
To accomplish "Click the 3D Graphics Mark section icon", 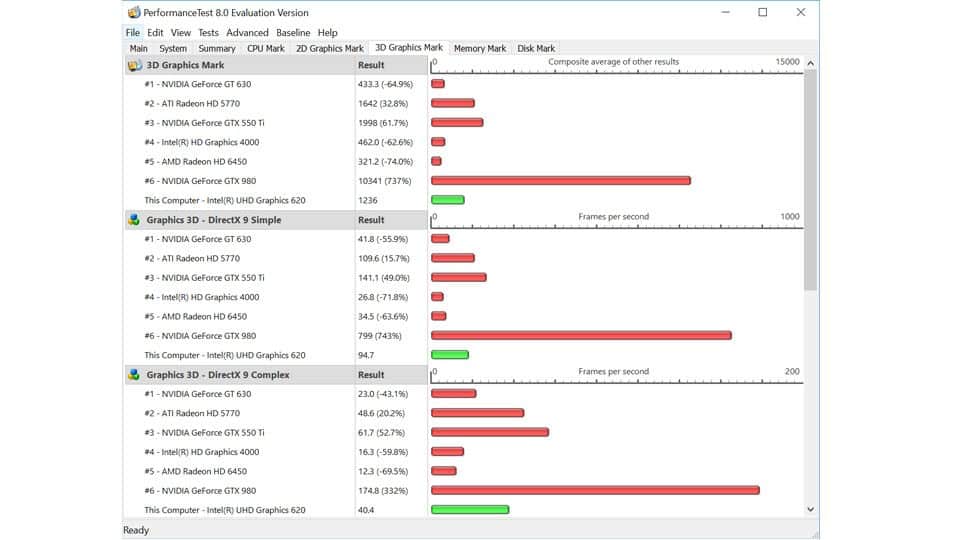I will point(134,65).
